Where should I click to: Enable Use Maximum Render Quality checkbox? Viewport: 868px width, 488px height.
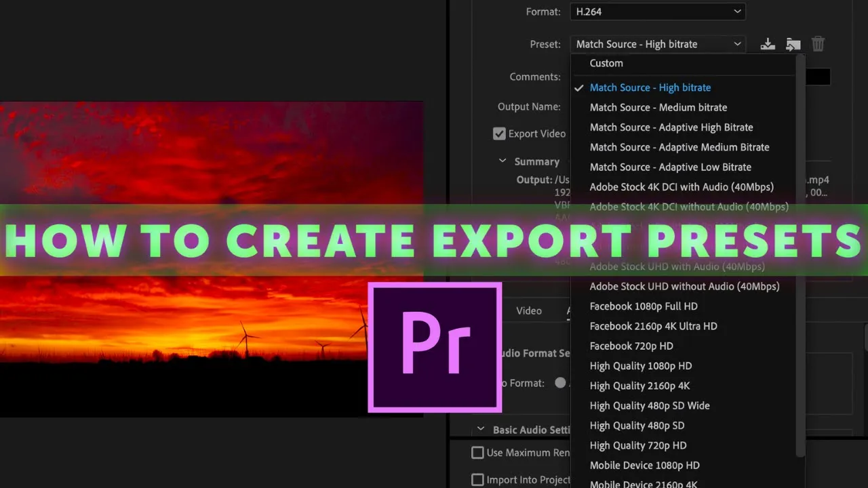tap(478, 452)
